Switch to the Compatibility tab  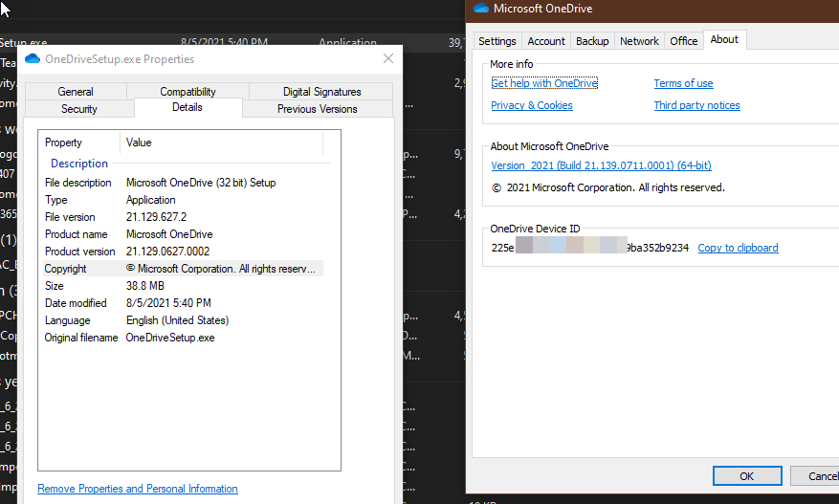[188, 92]
